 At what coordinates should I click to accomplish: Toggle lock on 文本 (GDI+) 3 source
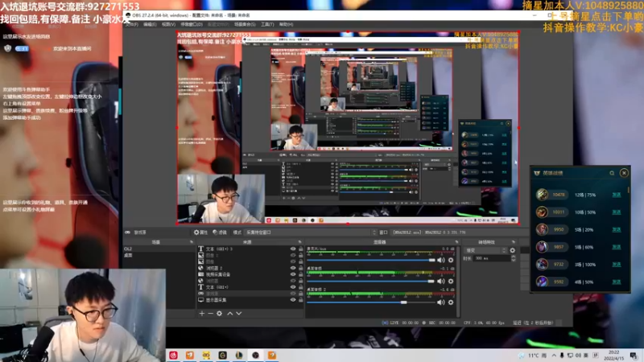(x=300, y=249)
